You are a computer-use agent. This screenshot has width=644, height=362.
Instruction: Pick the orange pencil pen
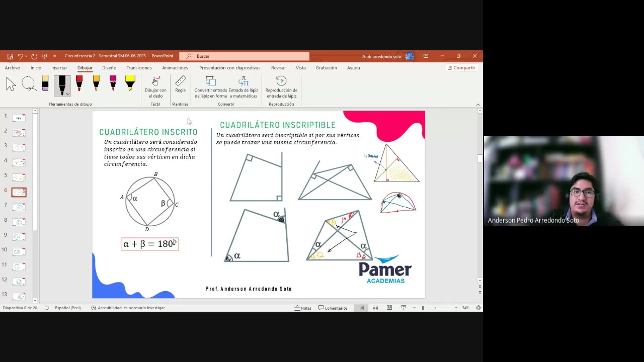point(96,83)
